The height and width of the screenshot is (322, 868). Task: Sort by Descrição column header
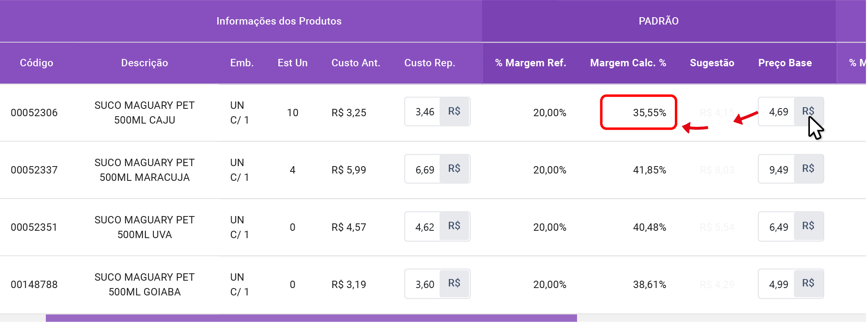coord(144,63)
